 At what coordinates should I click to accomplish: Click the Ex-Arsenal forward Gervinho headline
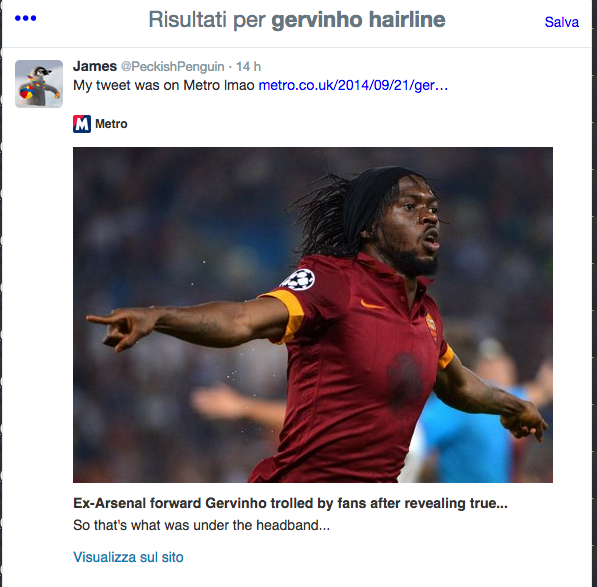point(290,503)
